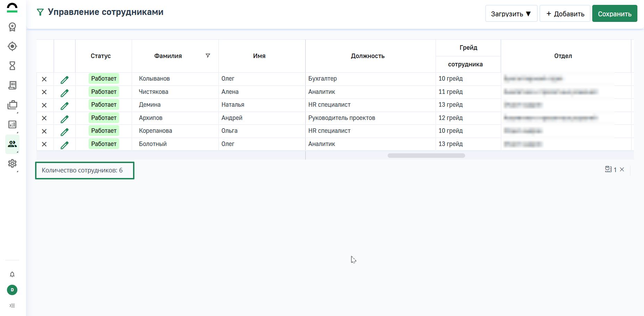Open filter on Фамилия column

(x=208, y=56)
